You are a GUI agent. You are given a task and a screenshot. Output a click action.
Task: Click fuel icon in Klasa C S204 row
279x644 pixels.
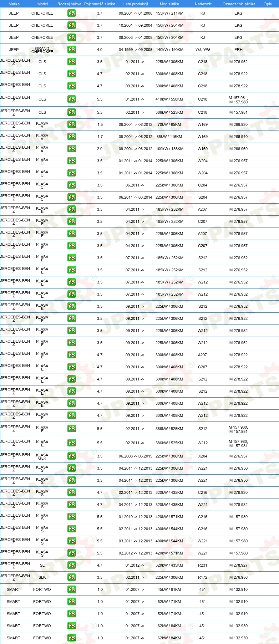tap(71, 197)
